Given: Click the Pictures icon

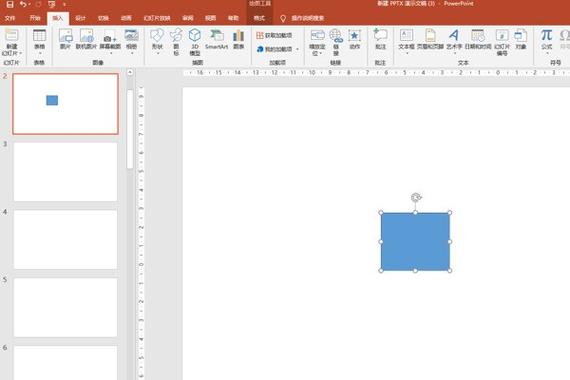Looking at the screenshot, I should pos(65,39).
